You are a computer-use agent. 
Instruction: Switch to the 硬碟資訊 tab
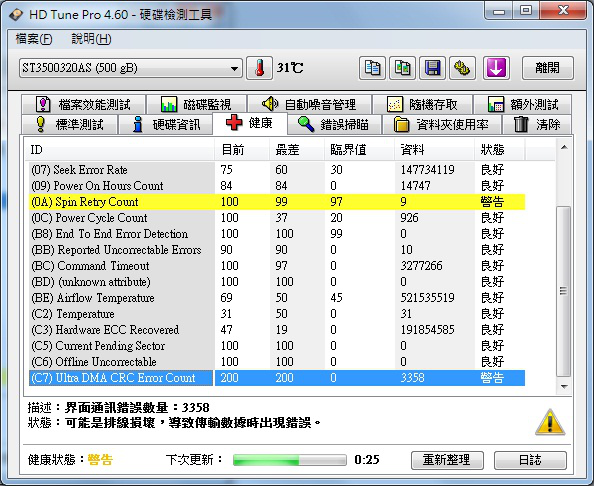(166, 124)
